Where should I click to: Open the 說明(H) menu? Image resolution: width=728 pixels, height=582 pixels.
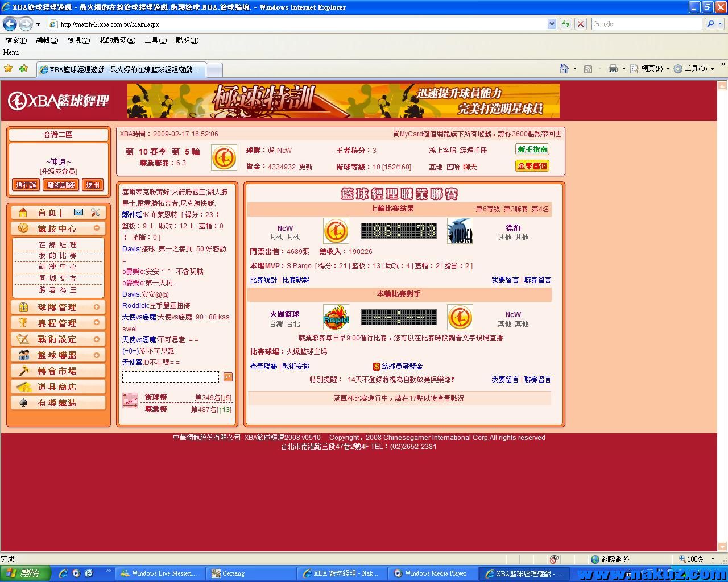[187, 40]
